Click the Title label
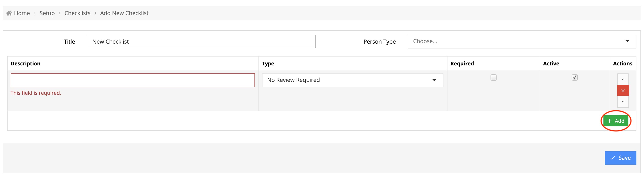This screenshot has width=644, height=190. point(69,41)
